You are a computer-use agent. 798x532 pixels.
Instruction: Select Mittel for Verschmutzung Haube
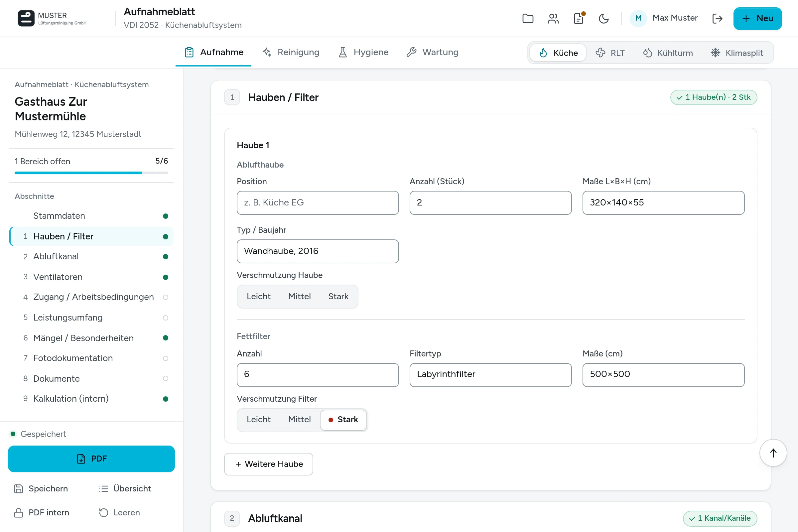299,296
